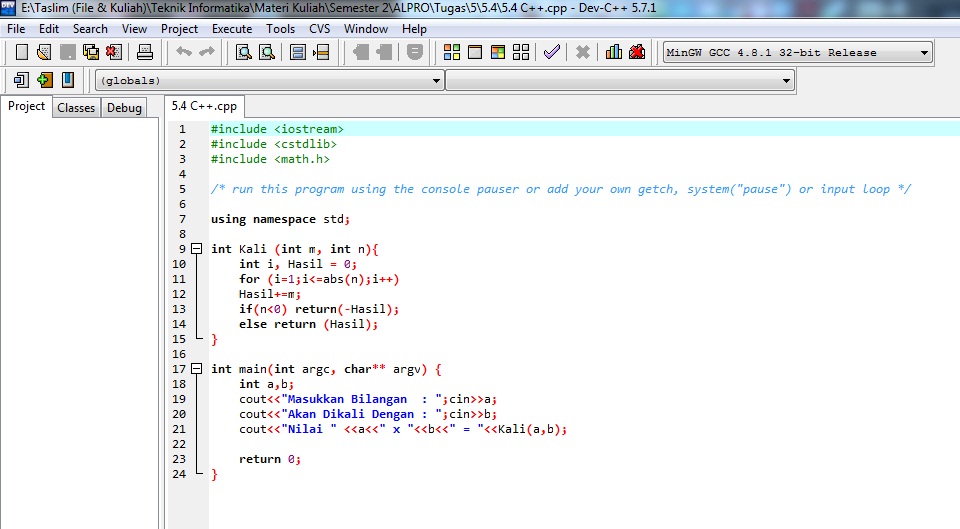Click the Redo arrow icon
Viewport: 960px width, 529px height.
click(x=207, y=52)
